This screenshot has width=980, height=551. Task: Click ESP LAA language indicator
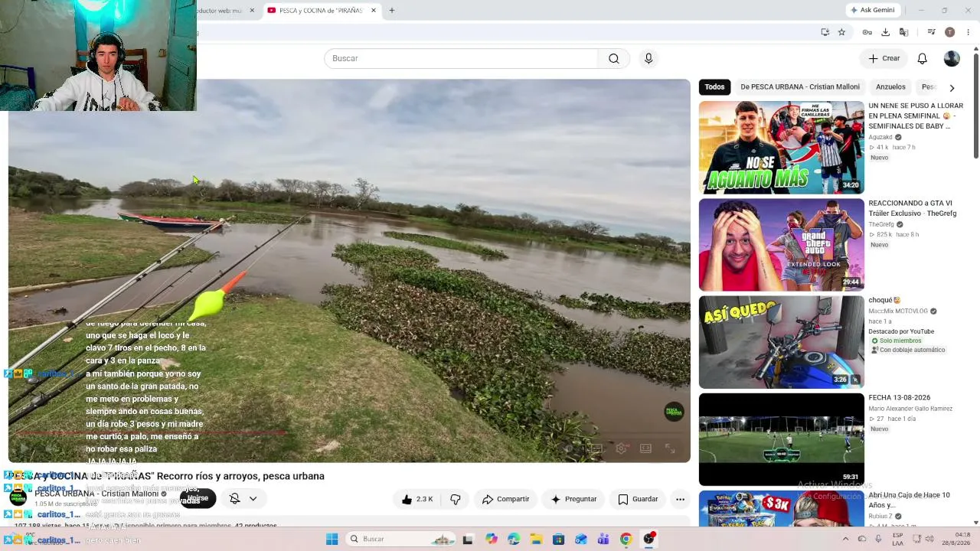[899, 540]
